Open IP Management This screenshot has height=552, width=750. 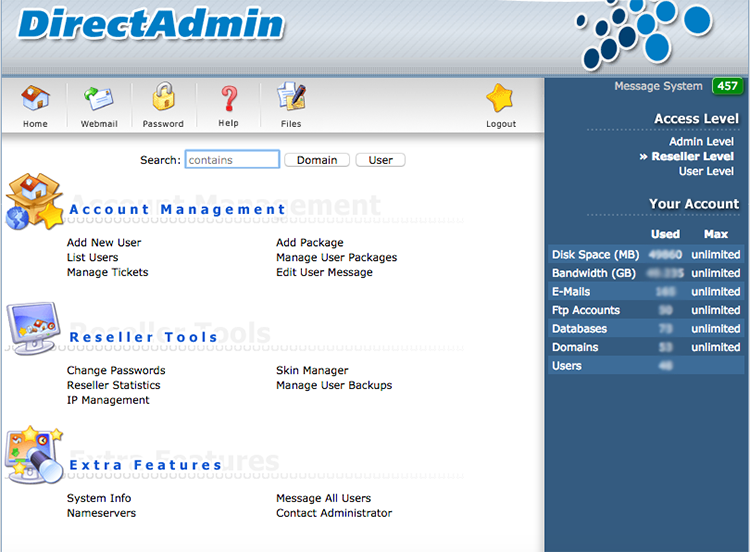coord(108,400)
